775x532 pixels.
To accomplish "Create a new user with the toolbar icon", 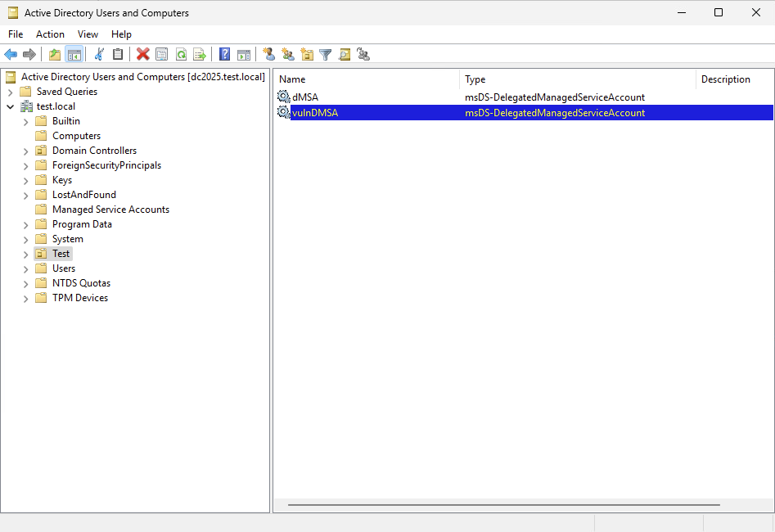I will click(268, 54).
